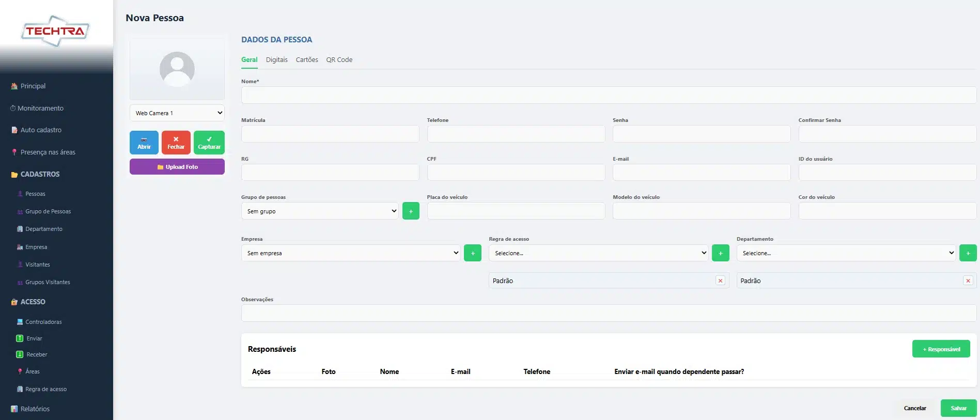
Task: Expand the Departamento Selecione dropdown
Action: point(846,253)
